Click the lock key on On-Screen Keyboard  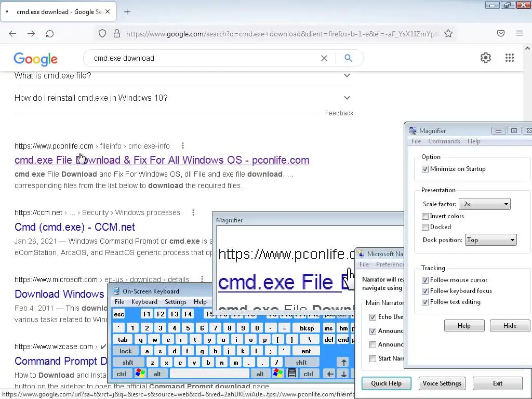click(x=126, y=351)
